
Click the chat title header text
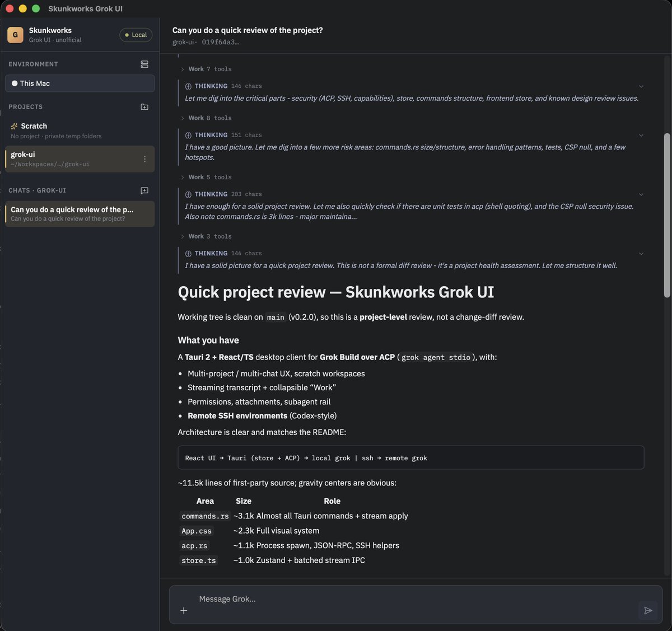[x=248, y=30]
